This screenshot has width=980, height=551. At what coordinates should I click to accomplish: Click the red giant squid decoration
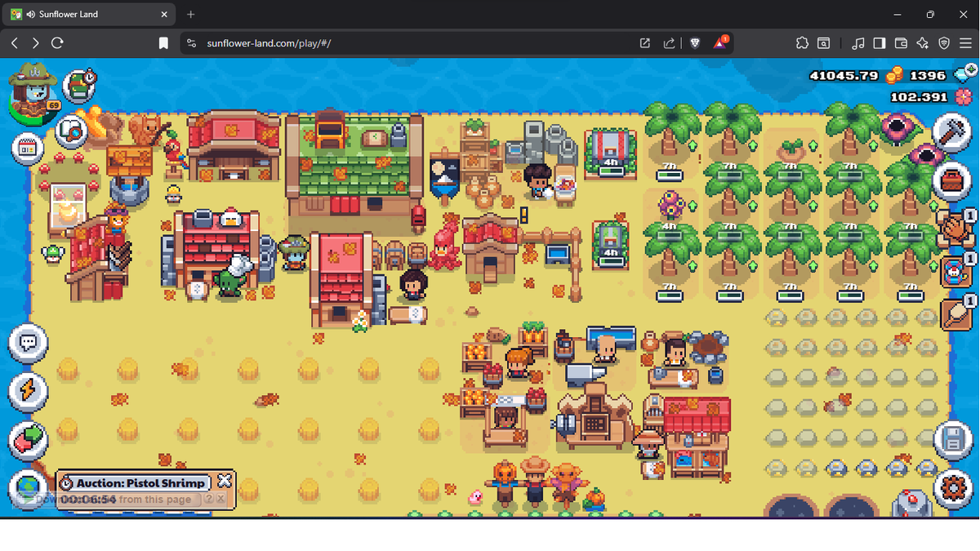(445, 247)
